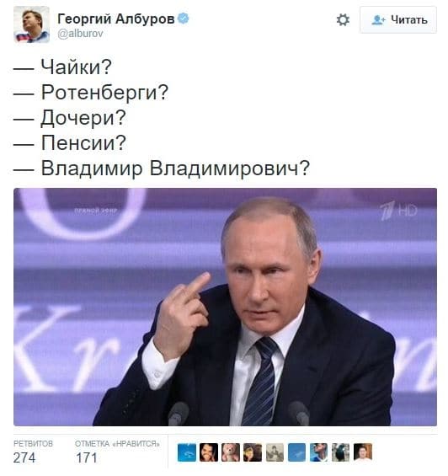The image size is (448, 476).
Task: Open the man with sunglasses avatar
Action: 318,452
